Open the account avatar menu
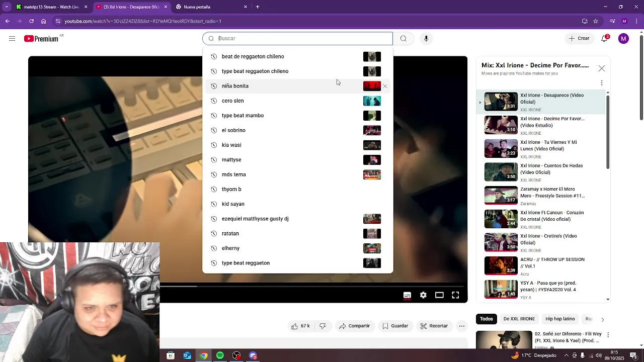 [x=623, y=39]
